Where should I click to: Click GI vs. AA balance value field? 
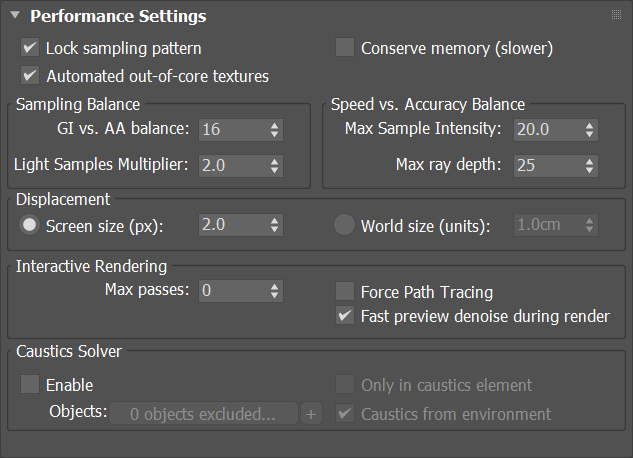(234, 130)
